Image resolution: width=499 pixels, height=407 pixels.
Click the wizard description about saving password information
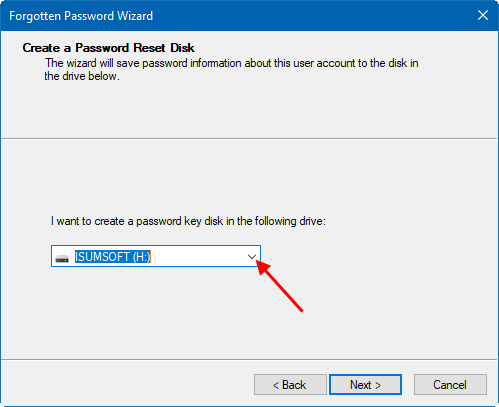pyautogui.click(x=231, y=70)
